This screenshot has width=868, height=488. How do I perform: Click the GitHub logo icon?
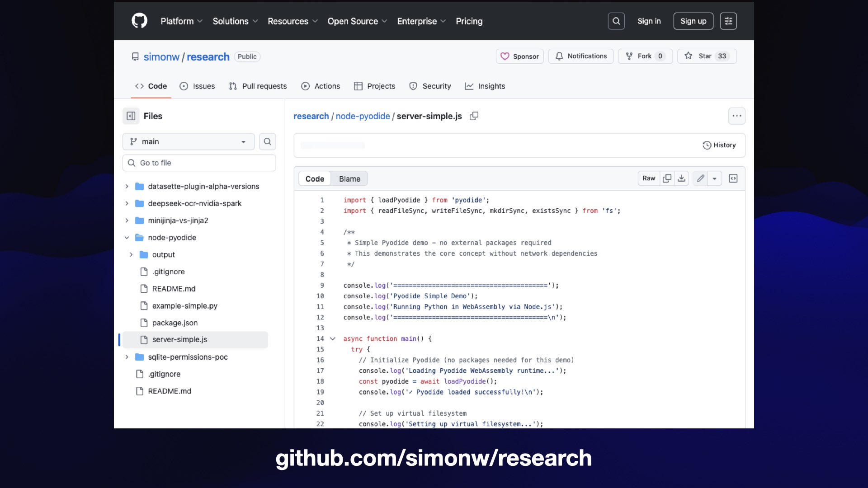pyautogui.click(x=139, y=21)
